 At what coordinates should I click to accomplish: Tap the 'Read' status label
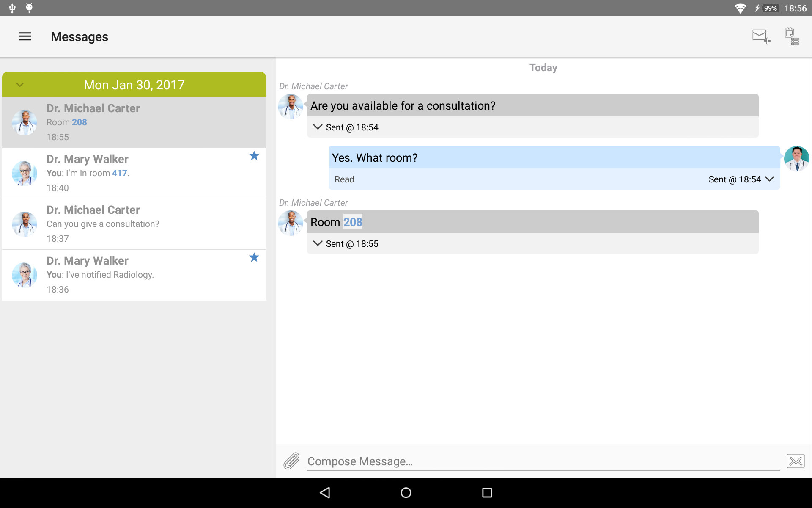pos(344,179)
